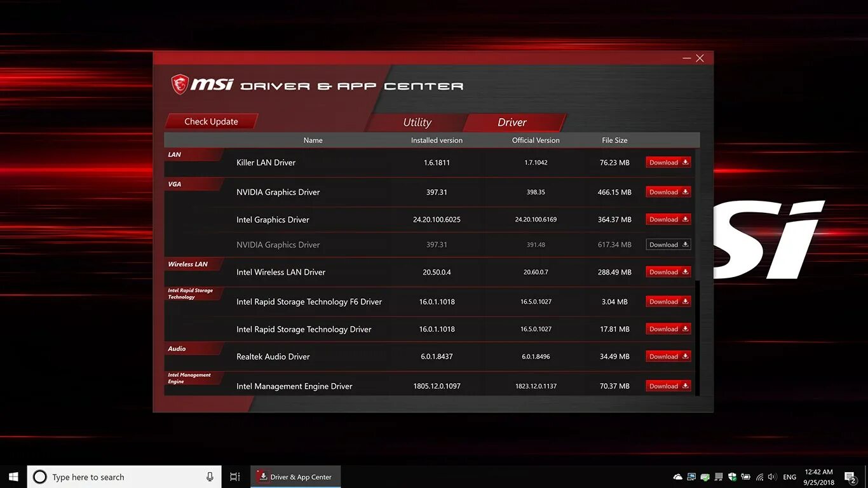Select Intel Rapid Storage Technology category label
The height and width of the screenshot is (488, 868).
pos(190,294)
